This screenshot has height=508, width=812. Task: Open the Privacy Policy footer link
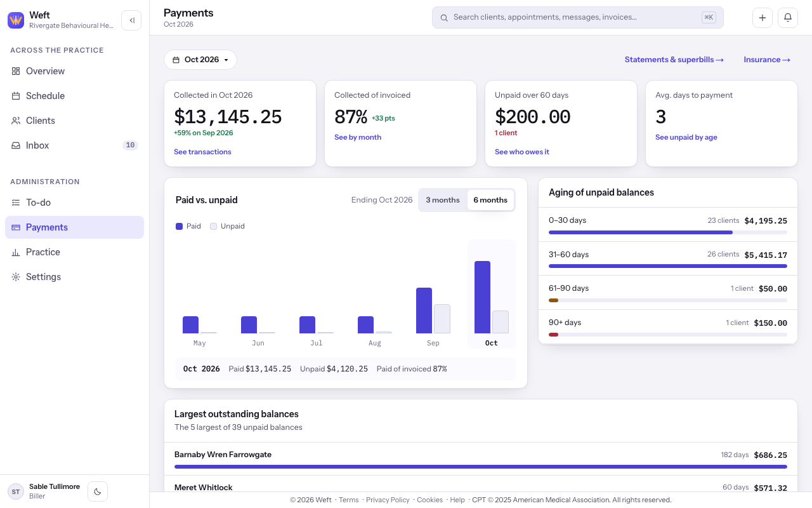coord(388,500)
